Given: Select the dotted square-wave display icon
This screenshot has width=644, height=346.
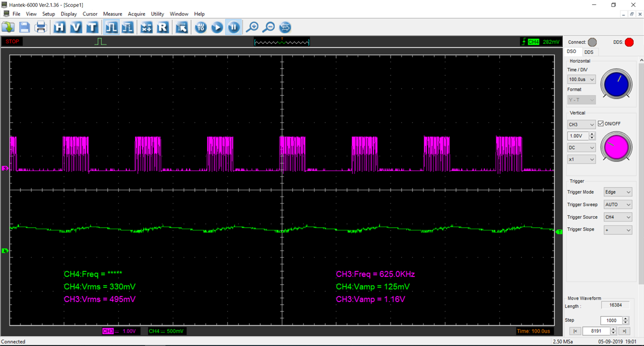Looking at the screenshot, I should pos(127,27).
